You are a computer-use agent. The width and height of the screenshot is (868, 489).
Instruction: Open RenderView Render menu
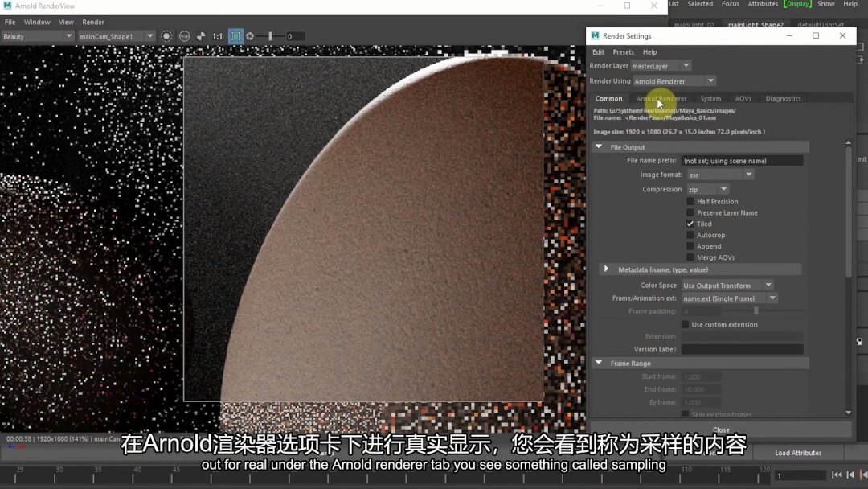(x=93, y=23)
